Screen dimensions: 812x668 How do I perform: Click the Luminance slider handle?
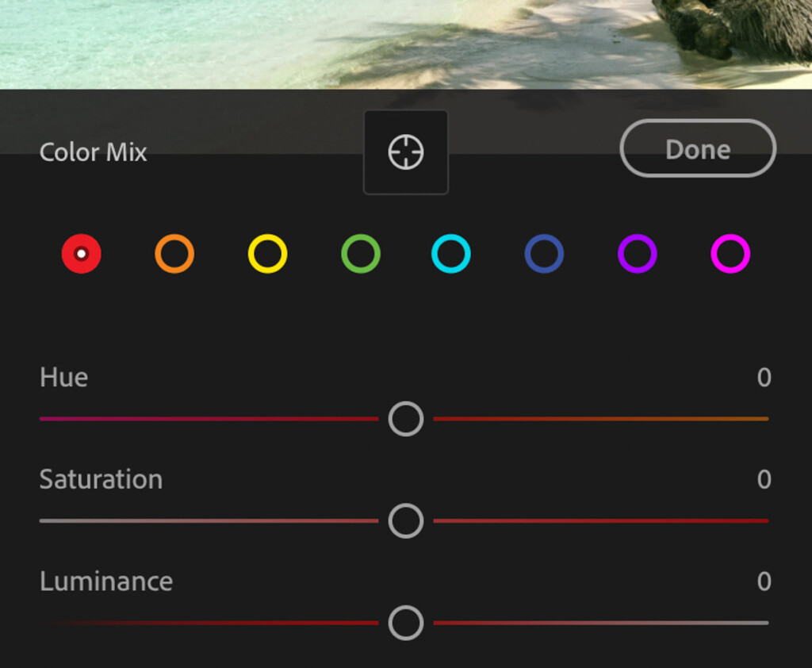tap(406, 623)
